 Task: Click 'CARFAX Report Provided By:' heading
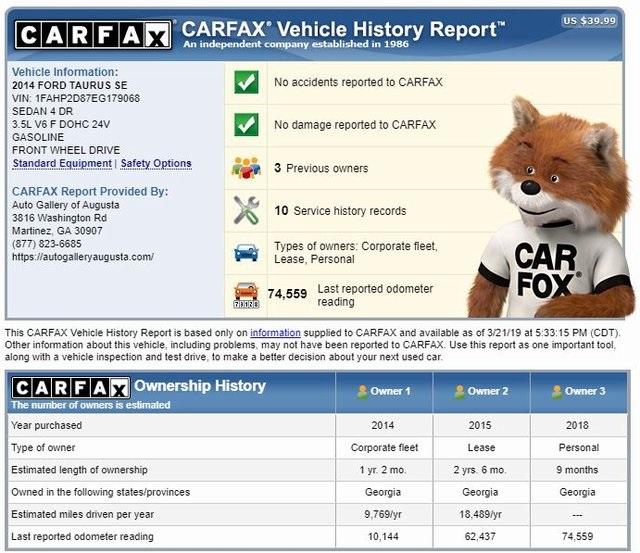(x=90, y=191)
